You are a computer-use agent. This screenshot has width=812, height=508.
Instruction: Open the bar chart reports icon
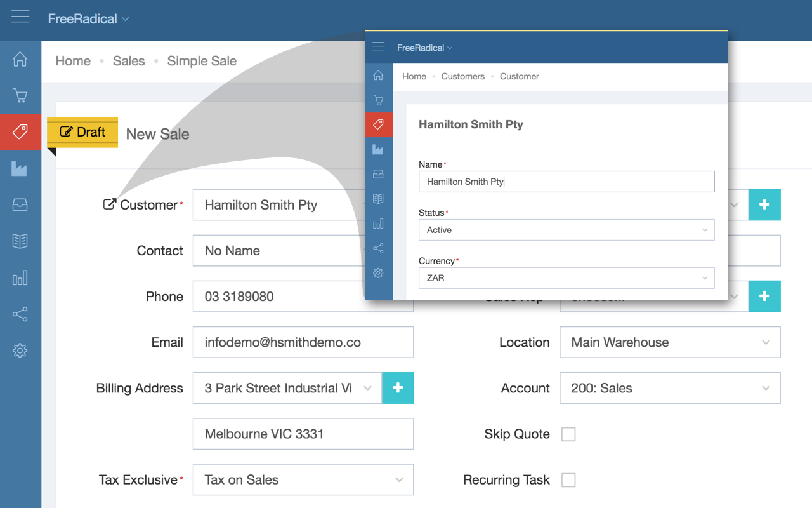pyautogui.click(x=20, y=277)
